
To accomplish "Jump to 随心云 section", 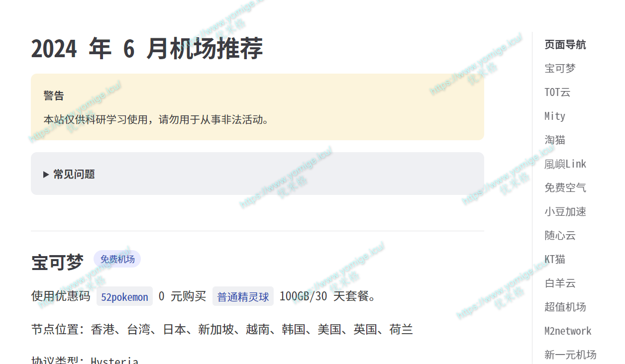I will pos(560,236).
